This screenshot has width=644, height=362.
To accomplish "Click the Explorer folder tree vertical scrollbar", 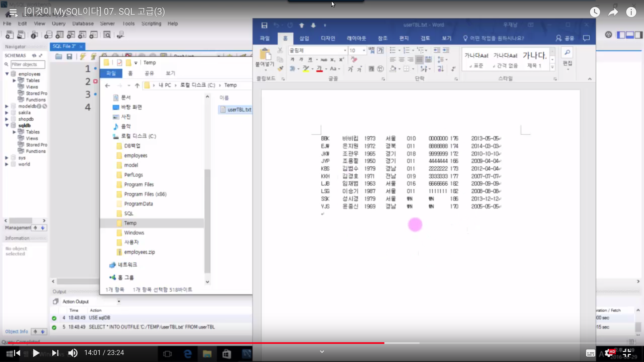I will tap(207, 221).
